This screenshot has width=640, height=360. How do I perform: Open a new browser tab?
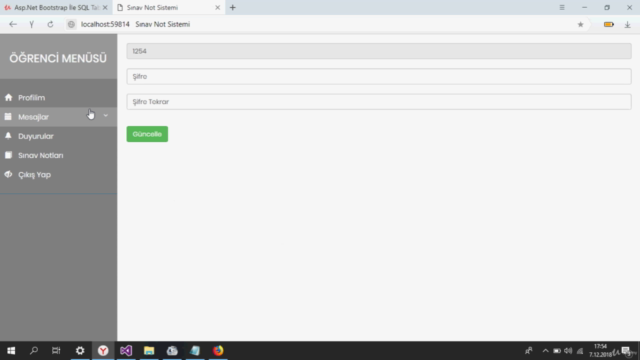click(x=233, y=7)
